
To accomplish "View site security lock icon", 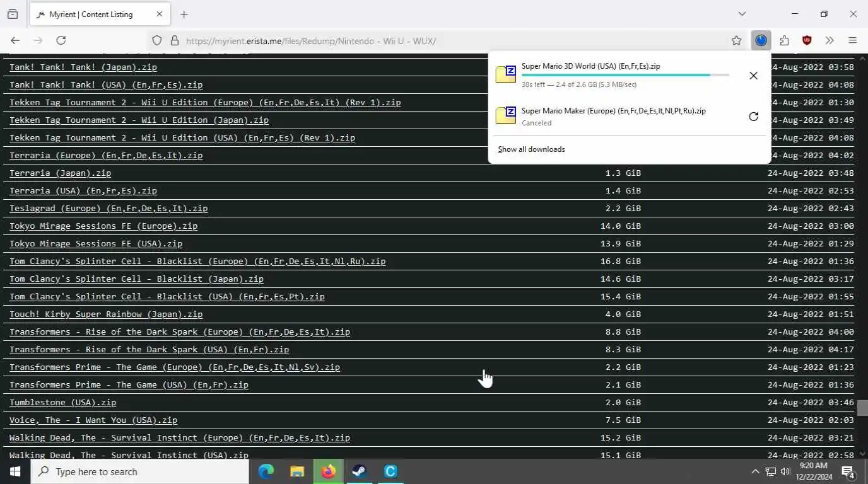I will point(175,41).
